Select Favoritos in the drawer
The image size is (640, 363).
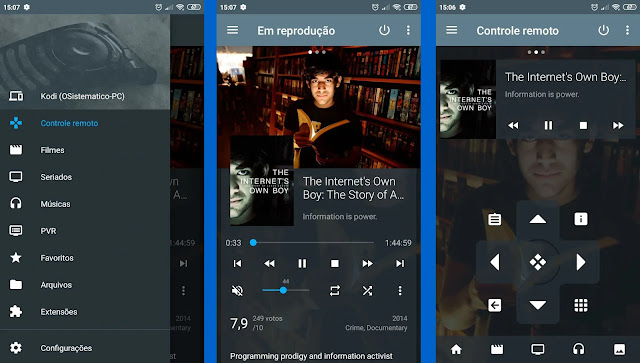[x=85, y=258]
